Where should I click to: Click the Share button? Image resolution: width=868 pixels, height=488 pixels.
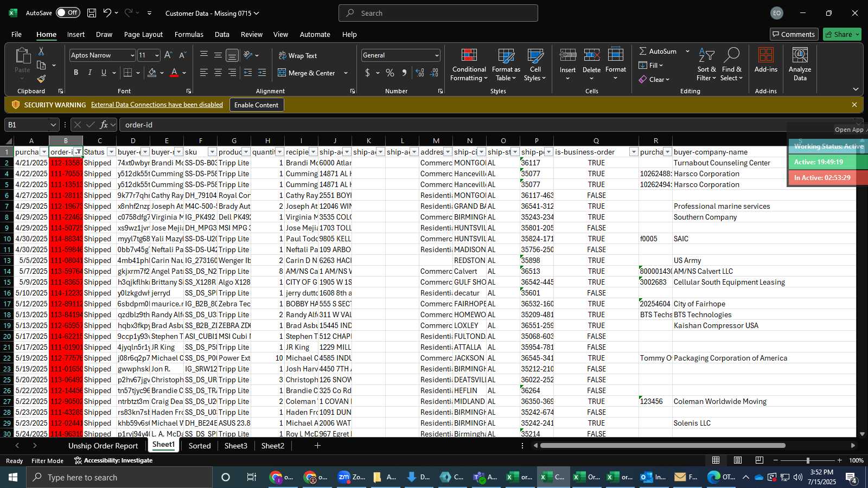click(x=842, y=34)
